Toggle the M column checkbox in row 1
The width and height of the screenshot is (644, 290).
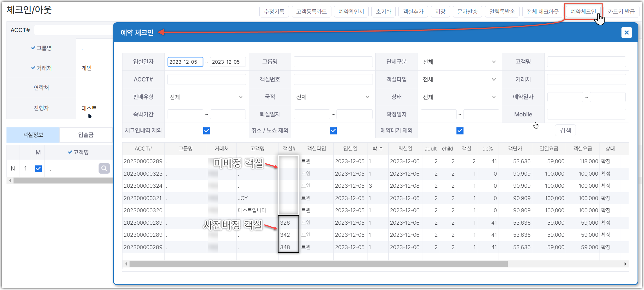(x=38, y=169)
